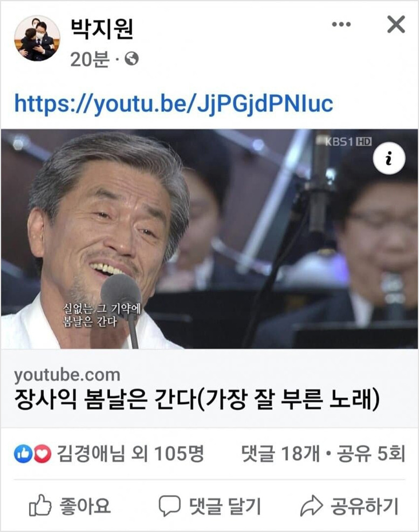419x532 pixels.
Task: Open the three-dot post options menu
Action: [341, 24]
